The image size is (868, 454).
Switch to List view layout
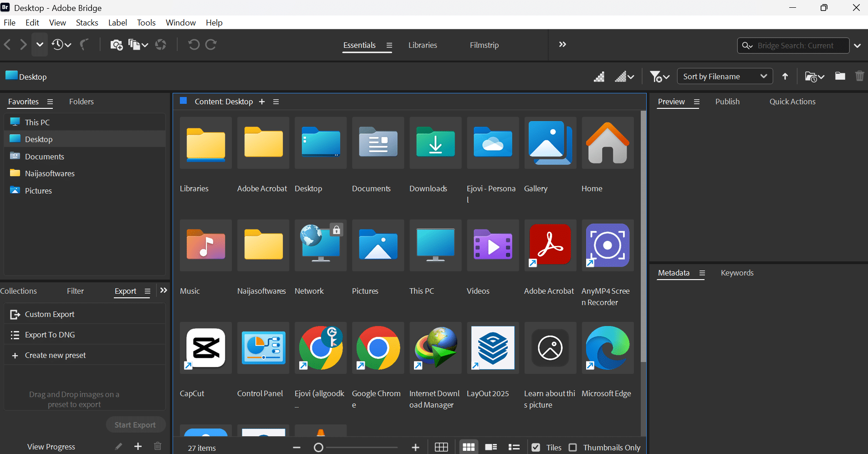514,448
